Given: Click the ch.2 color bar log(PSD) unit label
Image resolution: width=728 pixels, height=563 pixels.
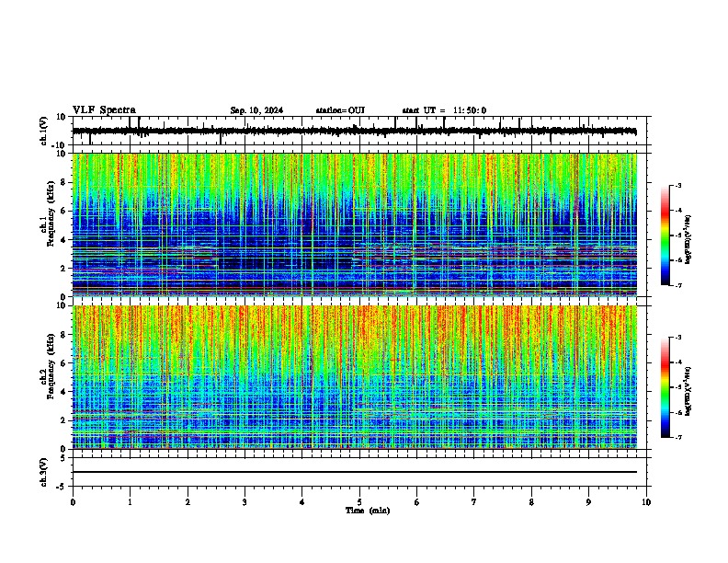Looking at the screenshot, I should 688,391.
